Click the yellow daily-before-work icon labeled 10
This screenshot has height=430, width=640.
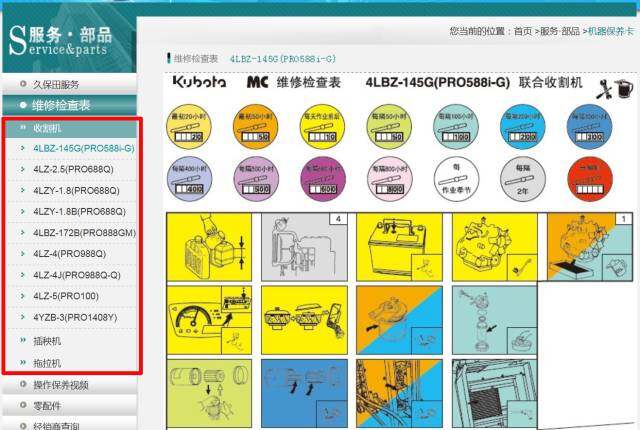[322, 126]
